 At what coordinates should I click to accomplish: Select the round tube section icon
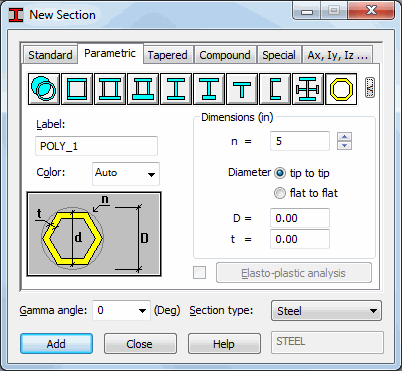click(44, 89)
